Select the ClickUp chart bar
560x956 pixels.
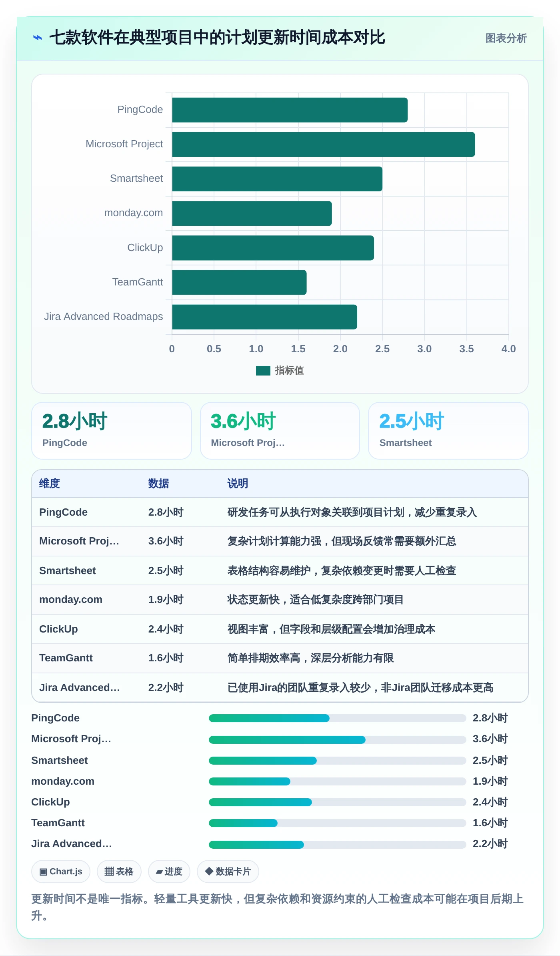273,248
